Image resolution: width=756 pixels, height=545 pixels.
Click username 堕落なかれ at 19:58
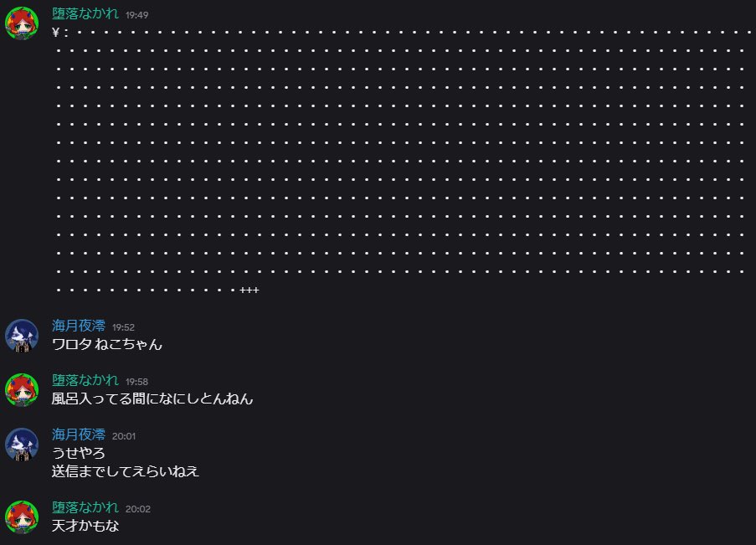coord(85,381)
